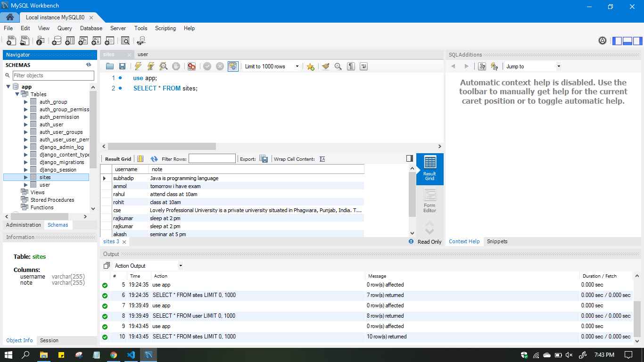Collapse the app schema node

(x=8, y=87)
